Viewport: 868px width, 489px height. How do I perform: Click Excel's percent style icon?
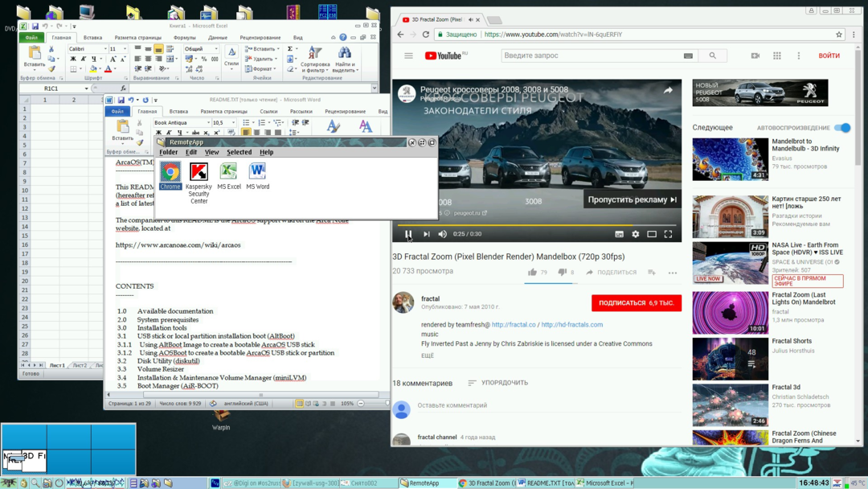(203, 59)
